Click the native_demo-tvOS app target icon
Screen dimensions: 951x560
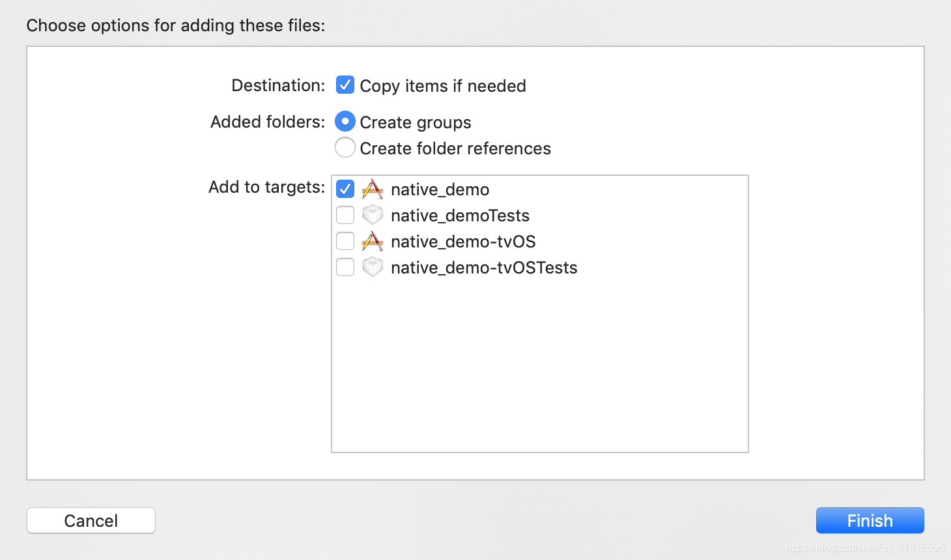click(373, 241)
